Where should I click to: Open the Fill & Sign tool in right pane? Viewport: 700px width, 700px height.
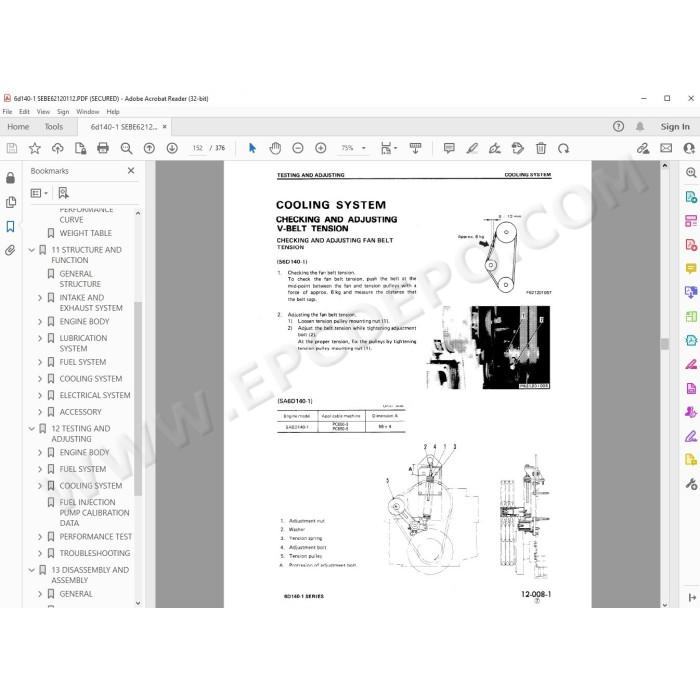pyautogui.click(x=691, y=436)
